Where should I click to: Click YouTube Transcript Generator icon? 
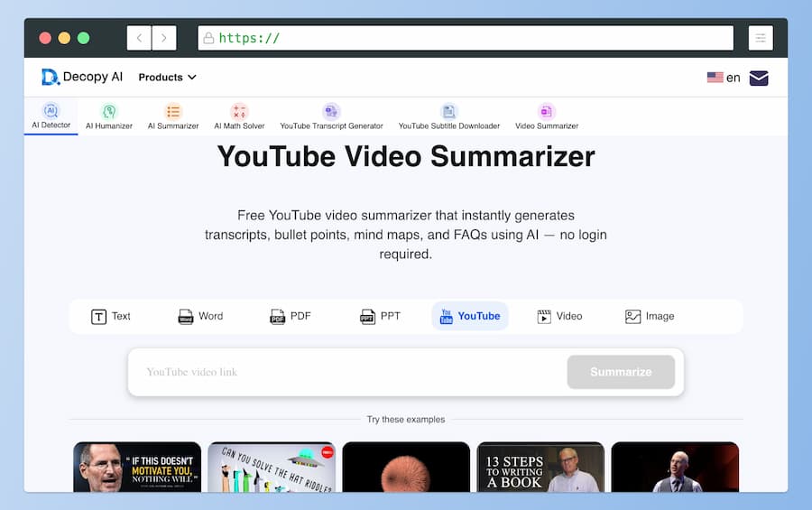point(331,112)
